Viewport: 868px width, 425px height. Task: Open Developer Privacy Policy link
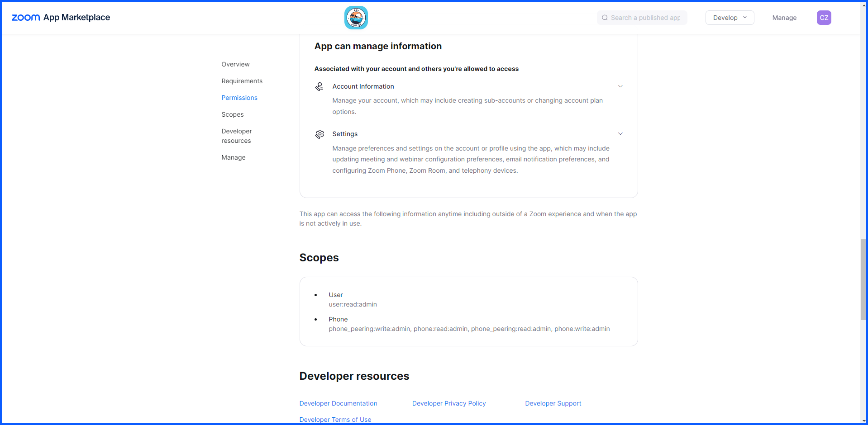click(x=449, y=403)
